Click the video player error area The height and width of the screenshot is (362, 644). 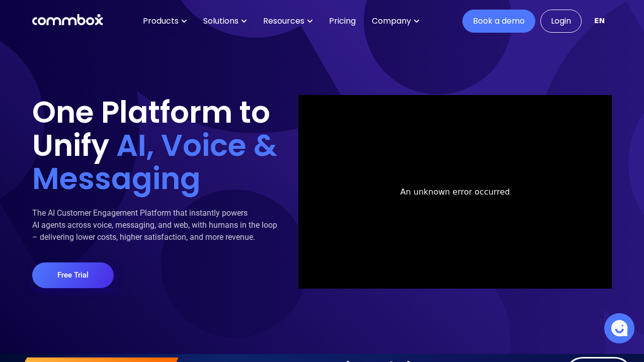455,192
